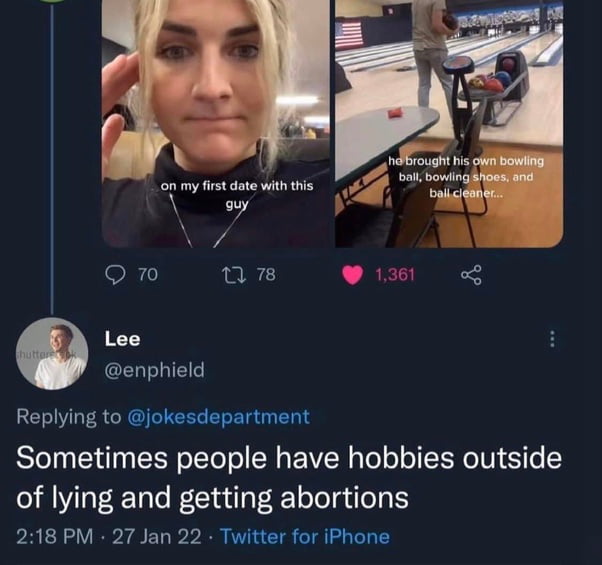Open the first date selfie image
This screenshot has width=602, height=565.
pyautogui.click(x=216, y=124)
